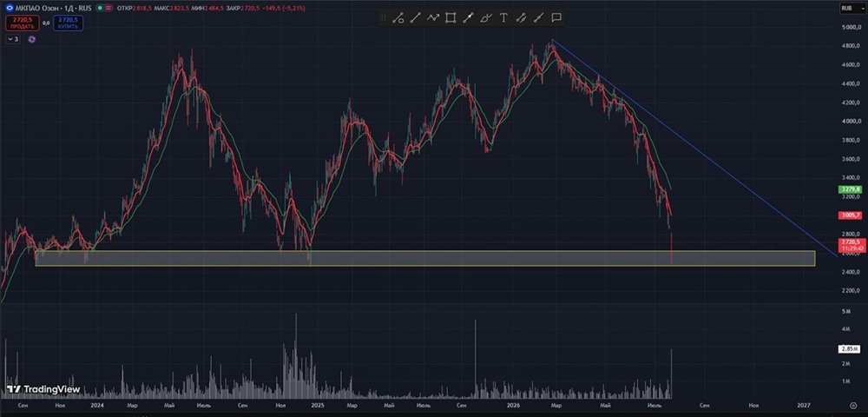Select the trend line tool
Image resolution: width=868 pixels, height=417 pixels.
[x=415, y=18]
